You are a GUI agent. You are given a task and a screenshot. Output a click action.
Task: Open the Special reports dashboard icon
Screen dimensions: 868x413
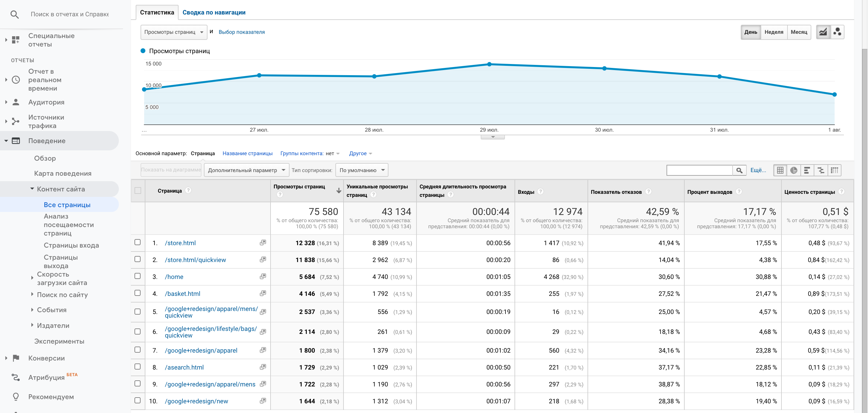[15, 40]
